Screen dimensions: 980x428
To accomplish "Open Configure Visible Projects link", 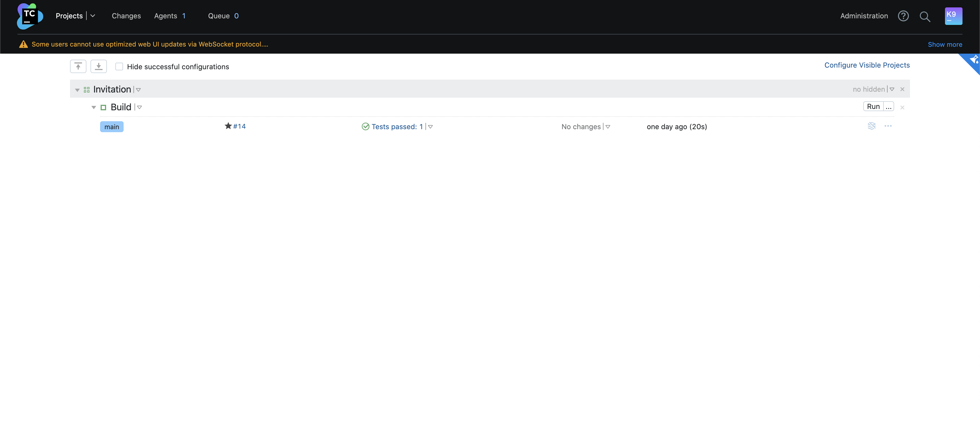I will (867, 65).
